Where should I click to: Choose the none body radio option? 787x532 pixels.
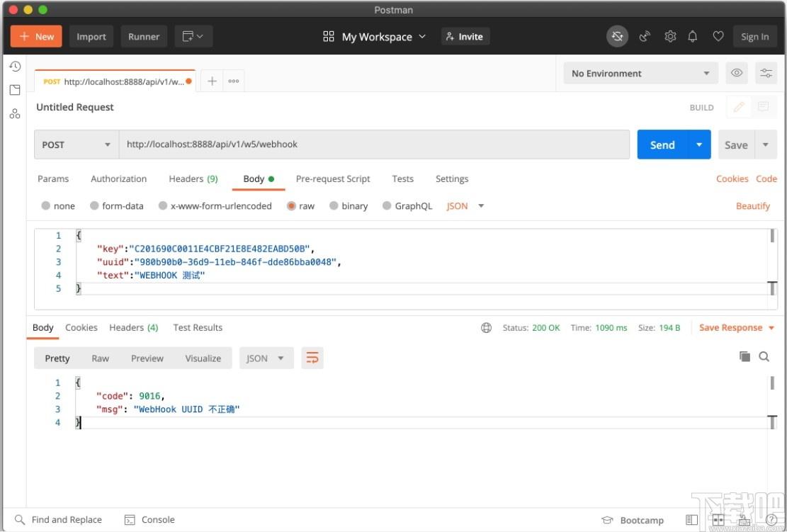[45, 205]
